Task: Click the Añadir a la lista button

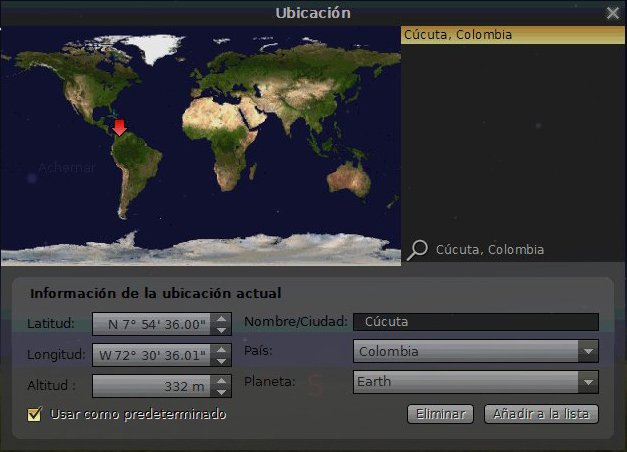Action: (541, 414)
